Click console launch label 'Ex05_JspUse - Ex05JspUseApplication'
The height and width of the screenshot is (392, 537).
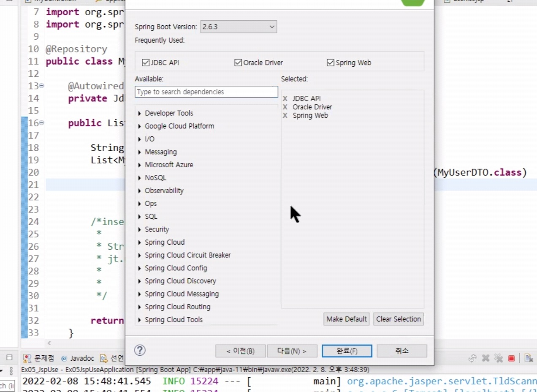pyautogui.click(x=77, y=370)
